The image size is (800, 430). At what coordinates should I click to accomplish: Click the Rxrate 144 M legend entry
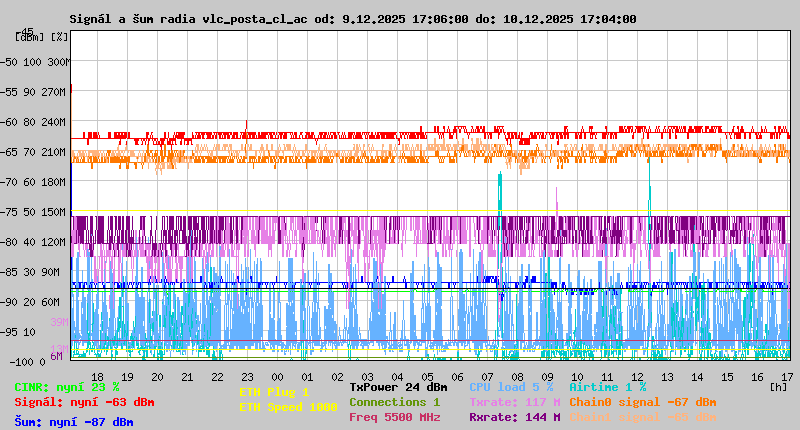tap(514, 417)
